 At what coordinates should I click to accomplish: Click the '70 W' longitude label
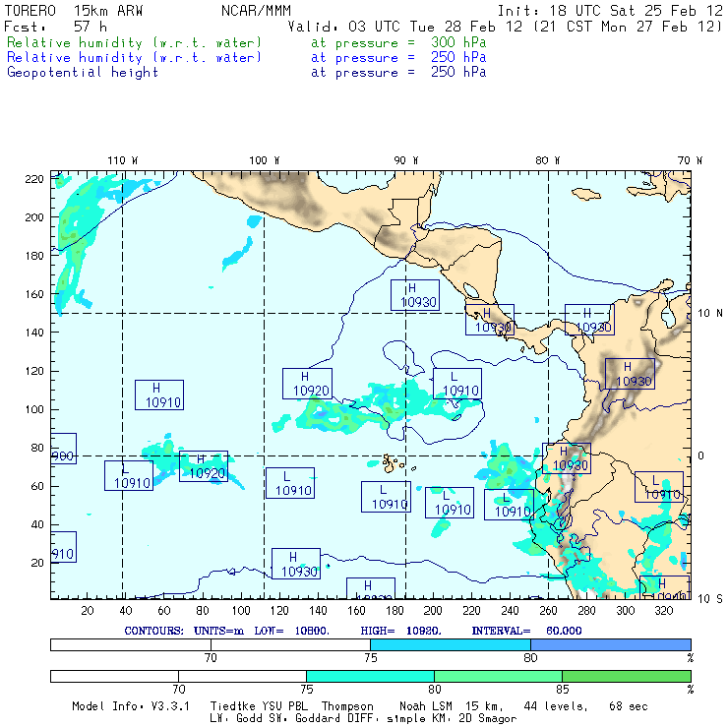pos(690,160)
